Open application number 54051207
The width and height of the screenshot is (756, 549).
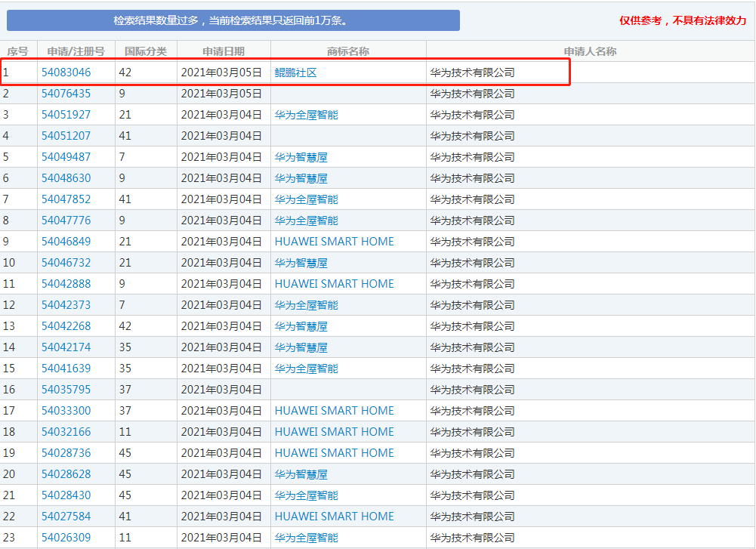point(66,136)
